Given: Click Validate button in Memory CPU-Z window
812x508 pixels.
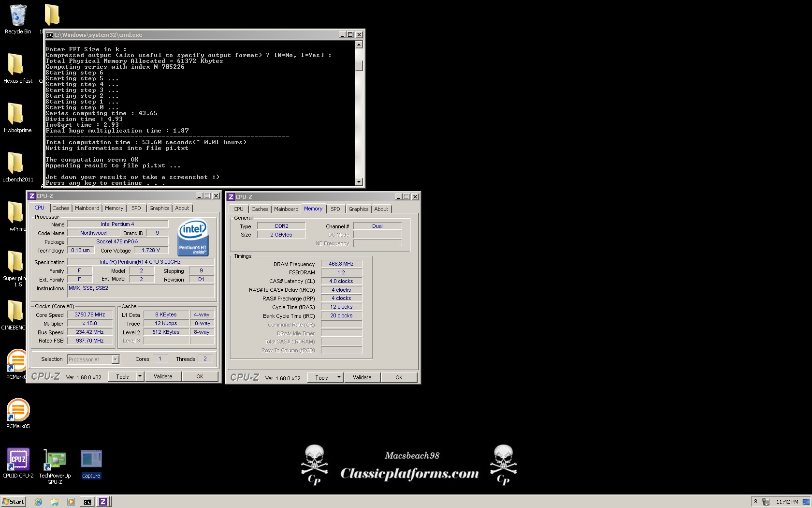Looking at the screenshot, I should pyautogui.click(x=362, y=377).
